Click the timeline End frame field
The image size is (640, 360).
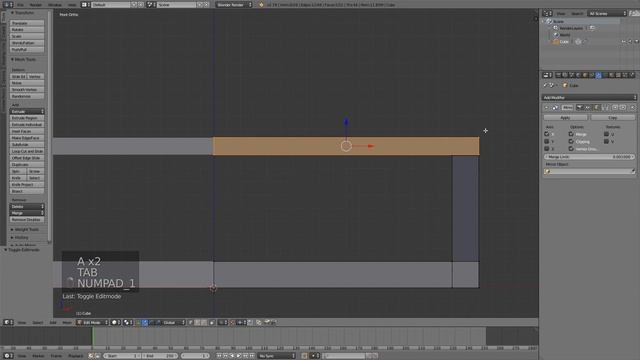click(x=160, y=356)
